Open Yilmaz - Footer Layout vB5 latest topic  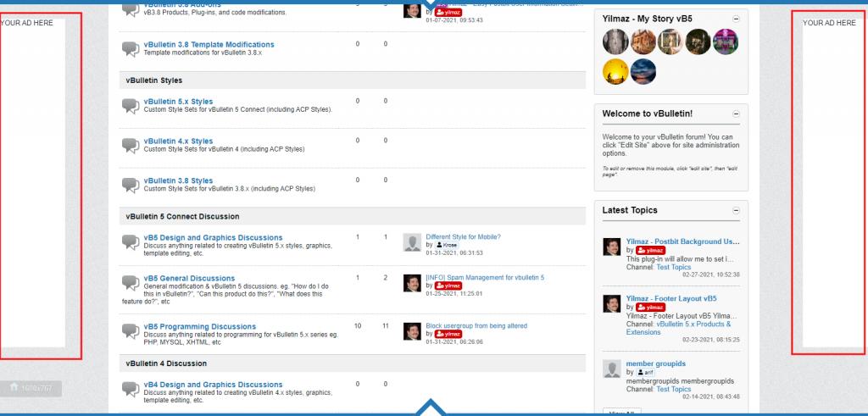point(671,299)
